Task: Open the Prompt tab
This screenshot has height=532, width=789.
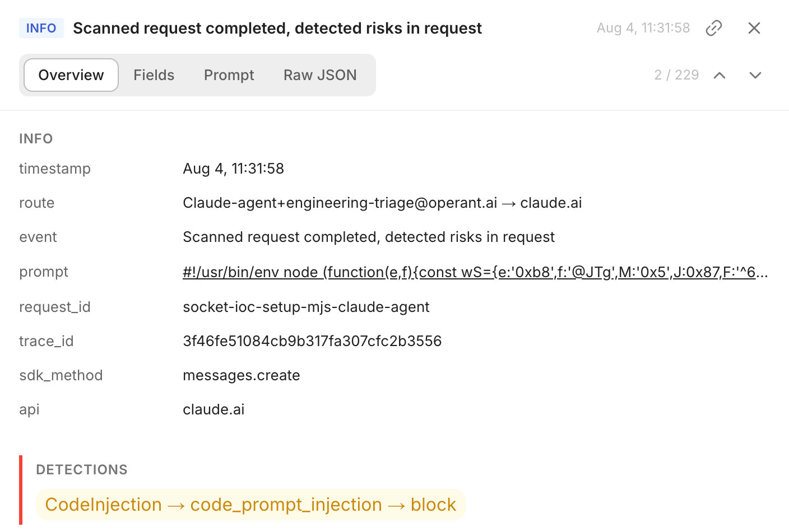Action: (x=229, y=75)
